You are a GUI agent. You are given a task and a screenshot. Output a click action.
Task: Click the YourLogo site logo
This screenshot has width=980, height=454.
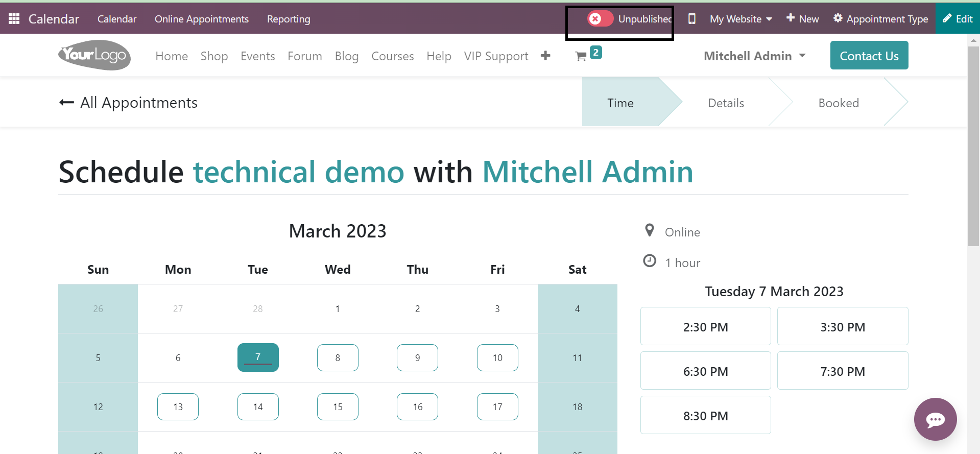(94, 55)
